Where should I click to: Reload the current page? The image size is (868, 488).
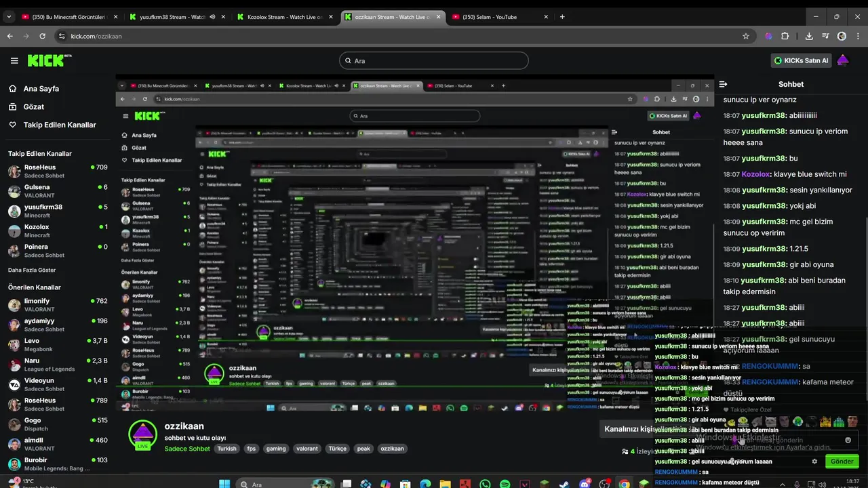click(43, 36)
